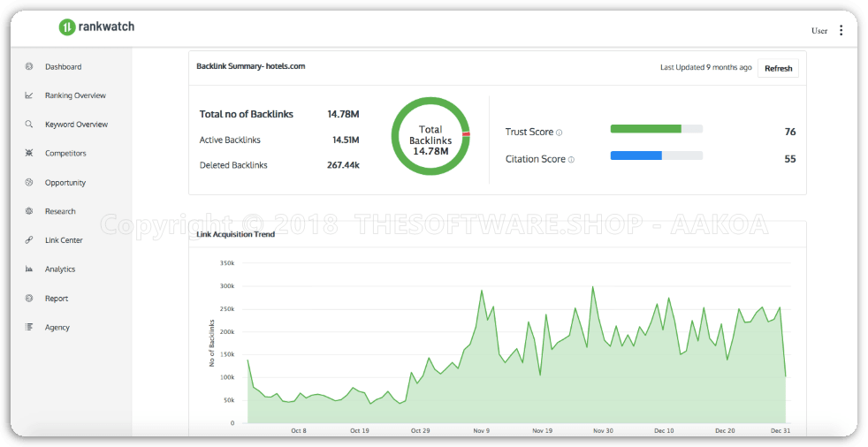The width and height of the screenshot is (868, 447).
Task: Click the Agency list icon
Action: pyautogui.click(x=29, y=328)
